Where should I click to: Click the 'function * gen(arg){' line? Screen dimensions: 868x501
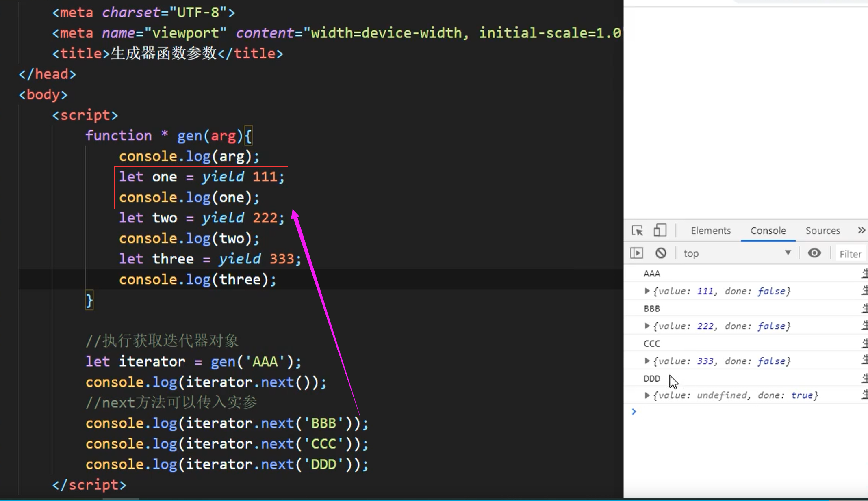[169, 136]
